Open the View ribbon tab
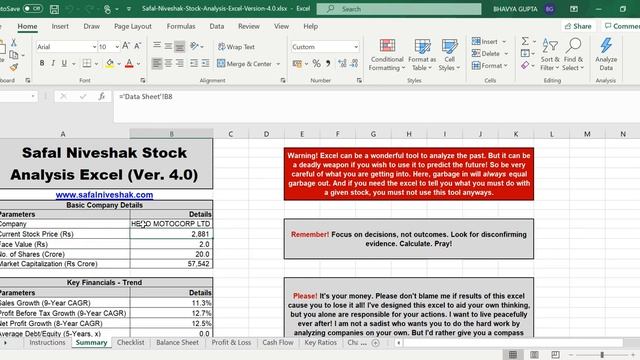This screenshot has width=640, height=360. (x=281, y=26)
